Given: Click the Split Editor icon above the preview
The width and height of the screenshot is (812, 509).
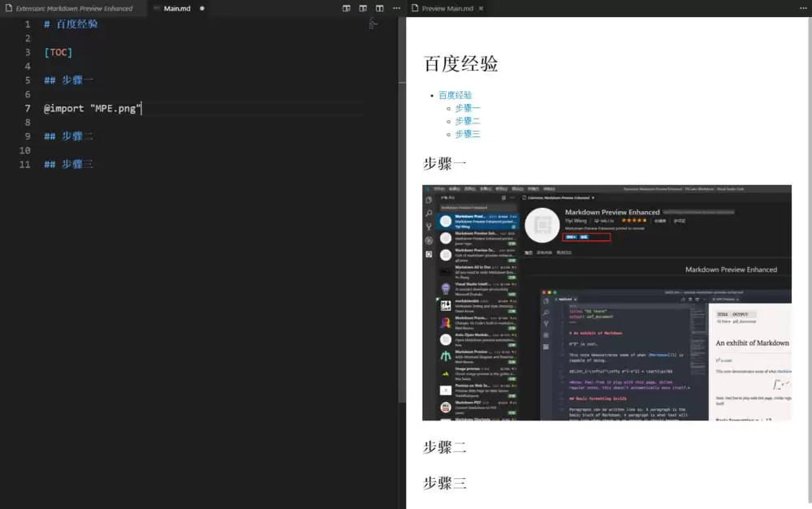Looking at the screenshot, I should click(x=379, y=8).
